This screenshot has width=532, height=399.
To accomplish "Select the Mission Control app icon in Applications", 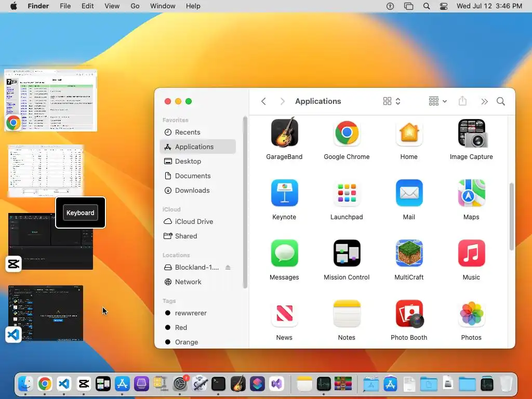I will pyautogui.click(x=347, y=253).
